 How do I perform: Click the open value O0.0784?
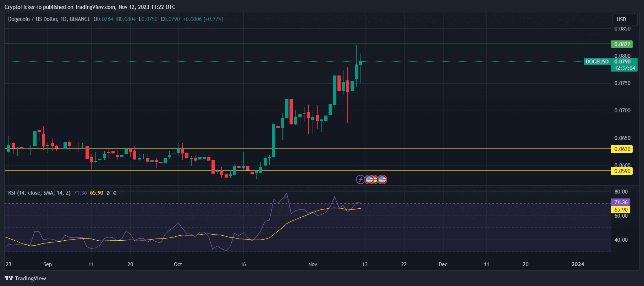[103, 19]
